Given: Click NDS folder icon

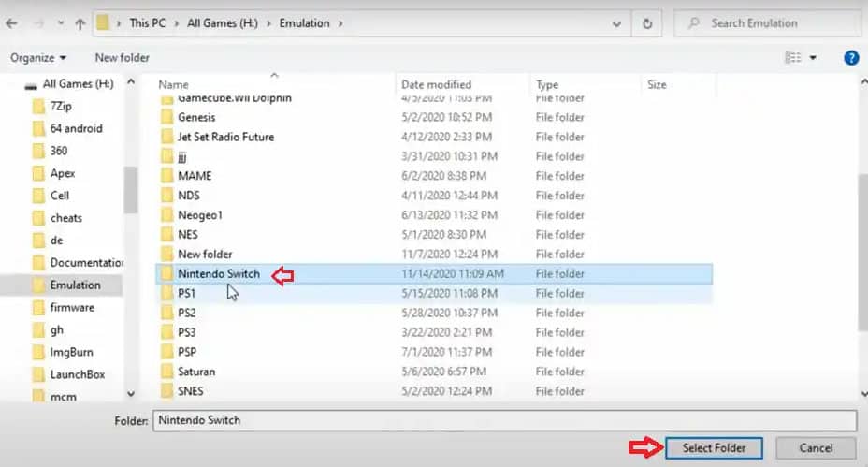Looking at the screenshot, I should point(166,196).
